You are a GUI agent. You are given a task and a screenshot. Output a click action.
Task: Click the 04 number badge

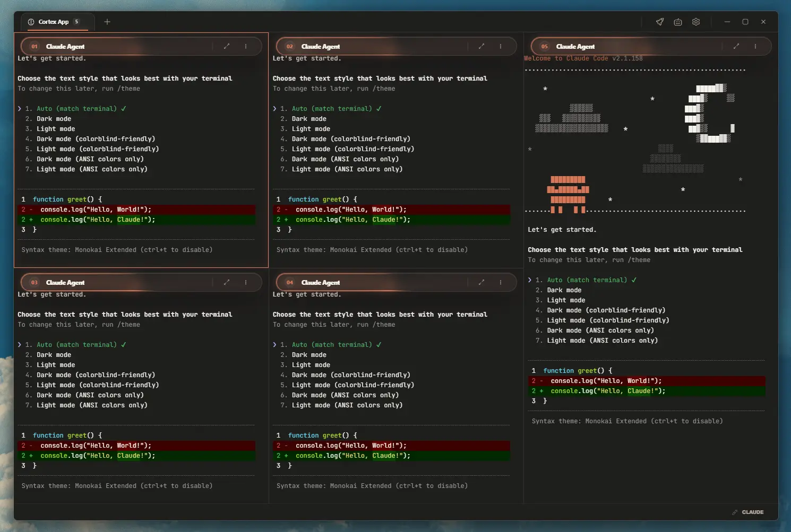290,283
